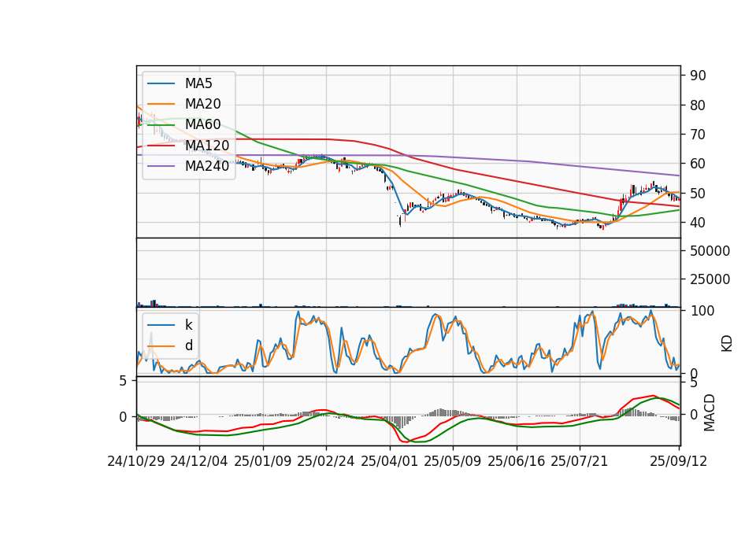Viewport: 756px width, 543px height.
Task: Click the 50000 volume axis tick
Action: pos(710,250)
